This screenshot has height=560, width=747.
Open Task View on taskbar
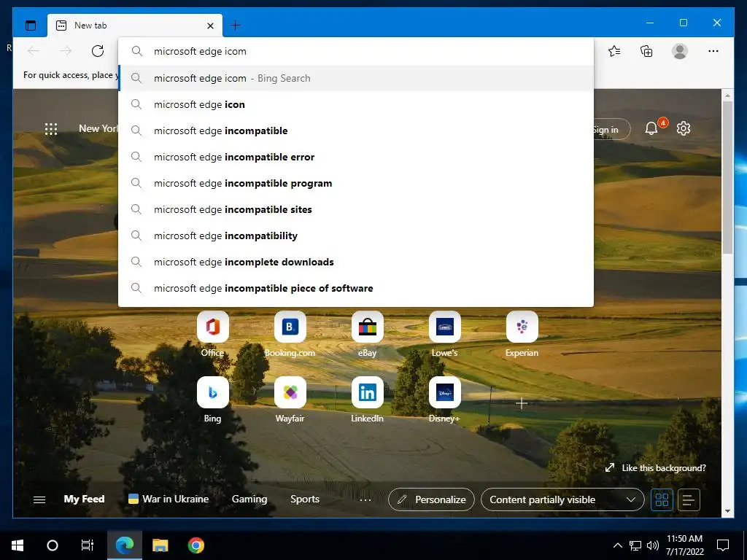pyautogui.click(x=88, y=545)
